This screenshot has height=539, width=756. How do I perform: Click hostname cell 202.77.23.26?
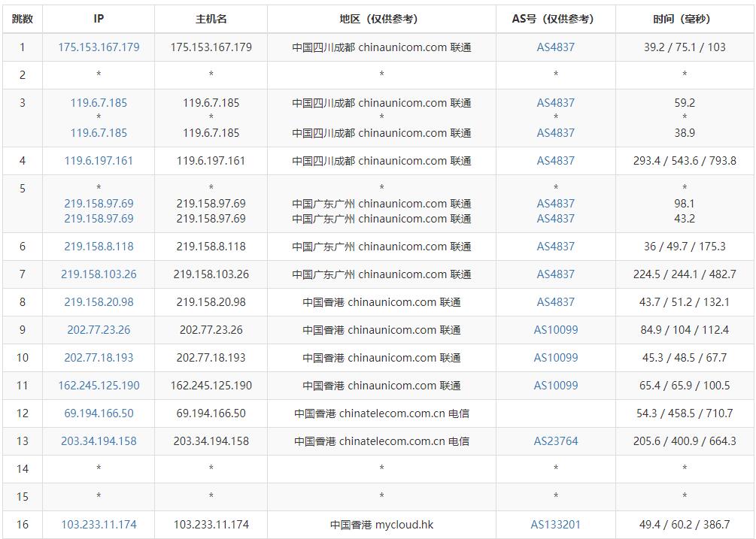coord(211,330)
